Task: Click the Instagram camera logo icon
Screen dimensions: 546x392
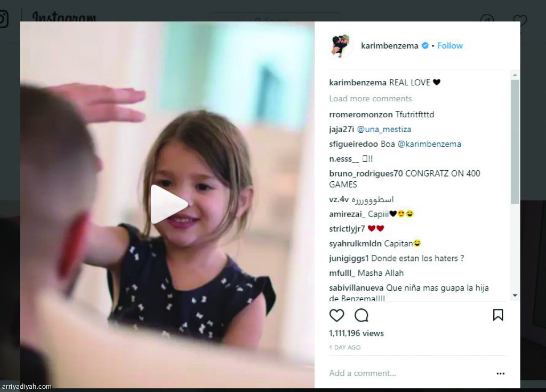Action: [x=3, y=19]
